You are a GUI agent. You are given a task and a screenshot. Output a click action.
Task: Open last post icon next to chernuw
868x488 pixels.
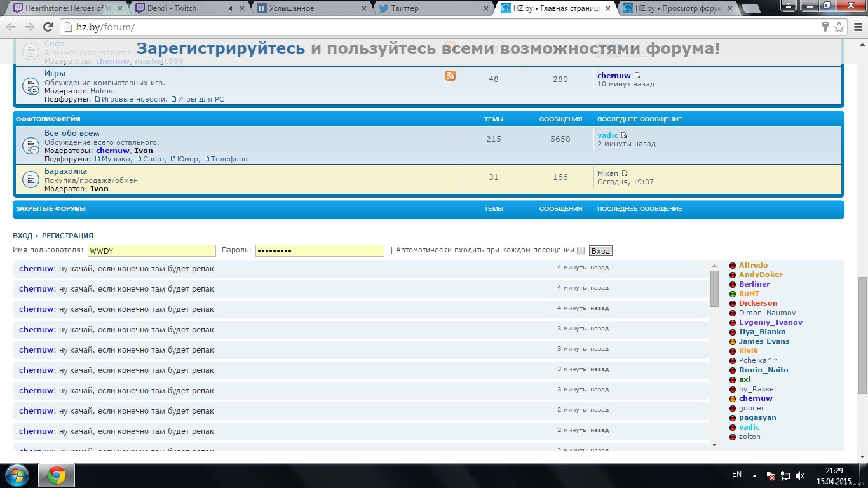click(x=637, y=76)
